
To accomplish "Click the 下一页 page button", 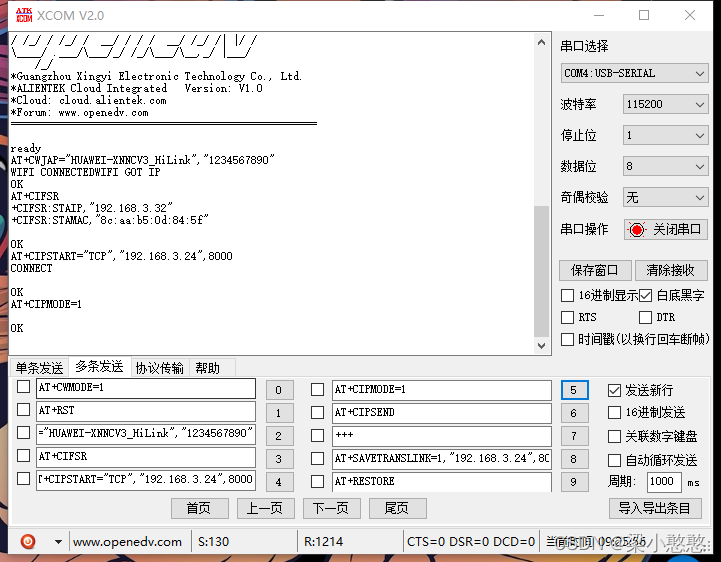I will pyautogui.click(x=331, y=508).
